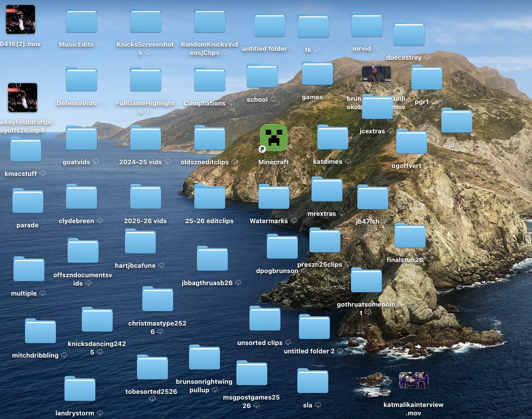This screenshot has height=419, width=532.
Task: Select the video thumbnail above jcextras folder
Action: 376,74
